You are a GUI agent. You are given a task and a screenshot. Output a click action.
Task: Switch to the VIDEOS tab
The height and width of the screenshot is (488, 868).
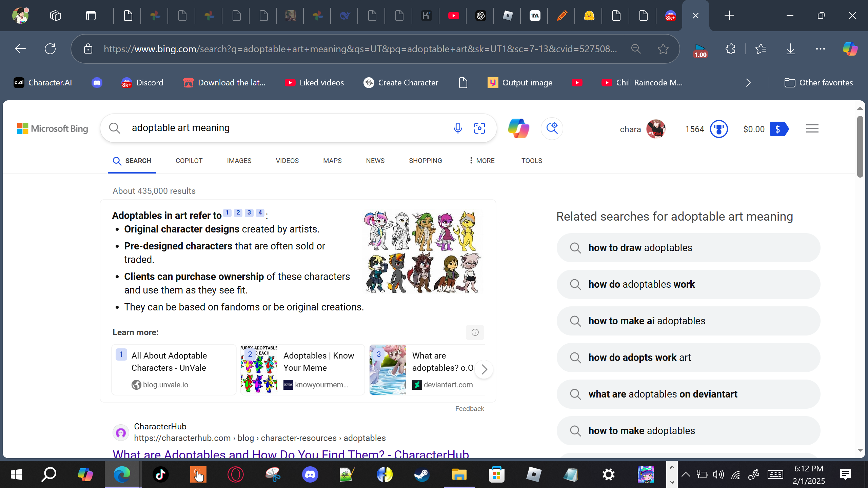coord(287,161)
